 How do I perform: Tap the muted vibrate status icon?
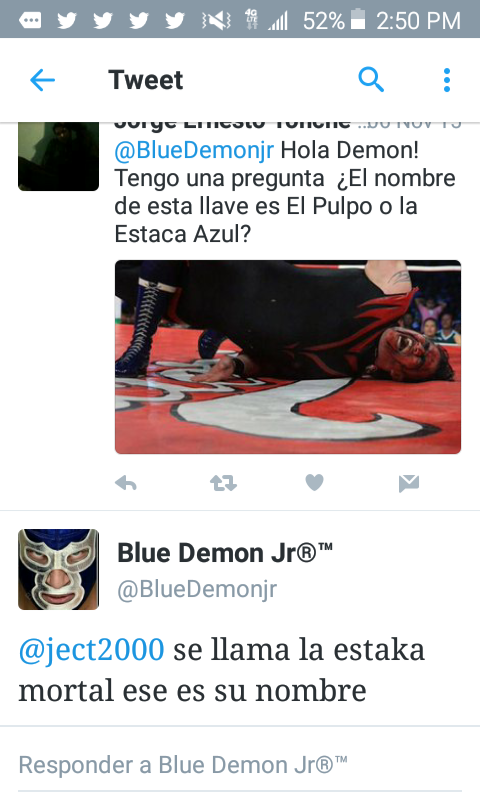pyautogui.click(x=217, y=20)
